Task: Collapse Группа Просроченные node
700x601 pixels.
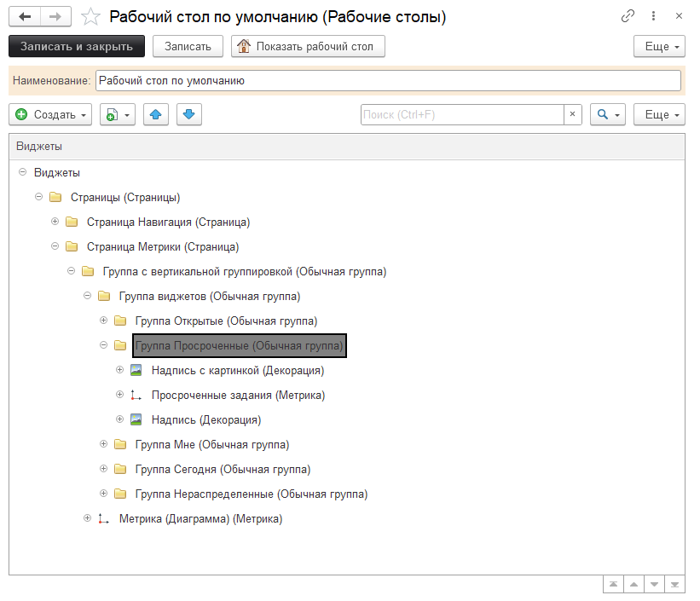Action: [x=104, y=346]
